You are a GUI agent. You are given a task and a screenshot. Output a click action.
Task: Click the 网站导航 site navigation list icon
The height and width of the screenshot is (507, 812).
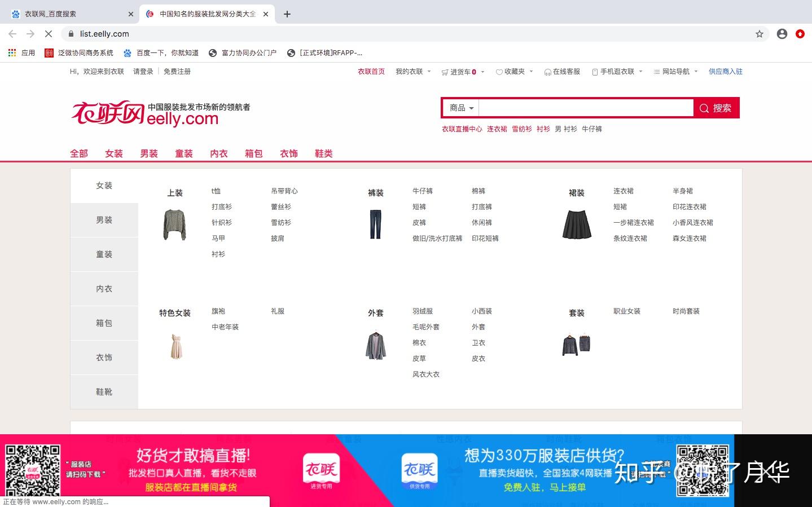(x=656, y=72)
